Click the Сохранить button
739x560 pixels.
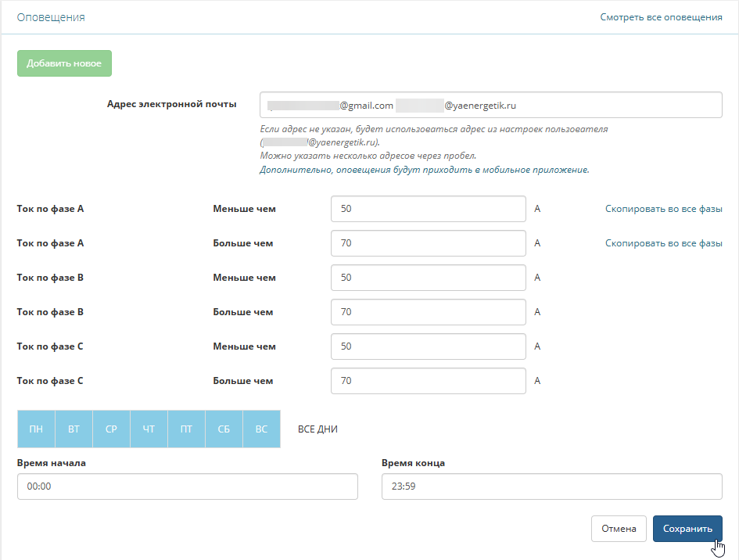pyautogui.click(x=687, y=529)
